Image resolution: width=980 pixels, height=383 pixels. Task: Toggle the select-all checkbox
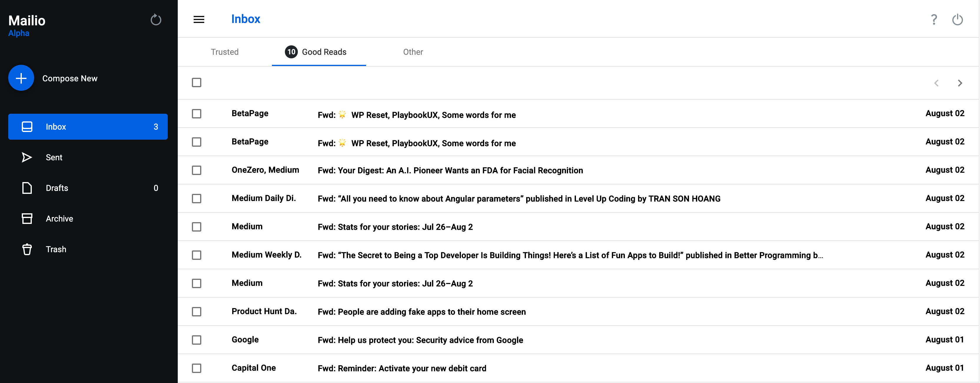(196, 82)
